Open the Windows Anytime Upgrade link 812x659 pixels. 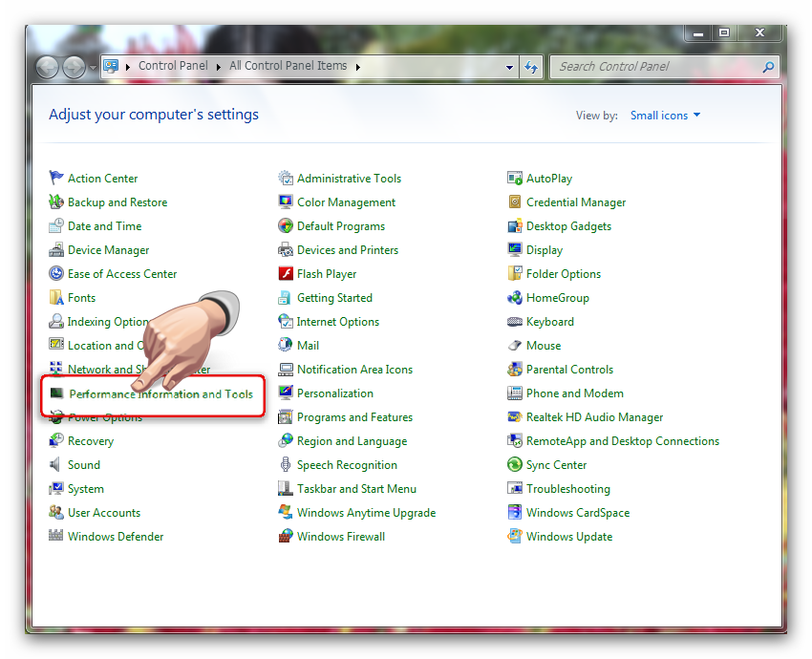point(366,513)
